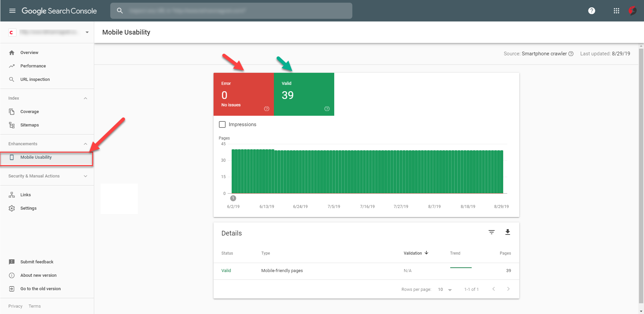
Task: Click the Links sidebar icon
Action: 12,195
